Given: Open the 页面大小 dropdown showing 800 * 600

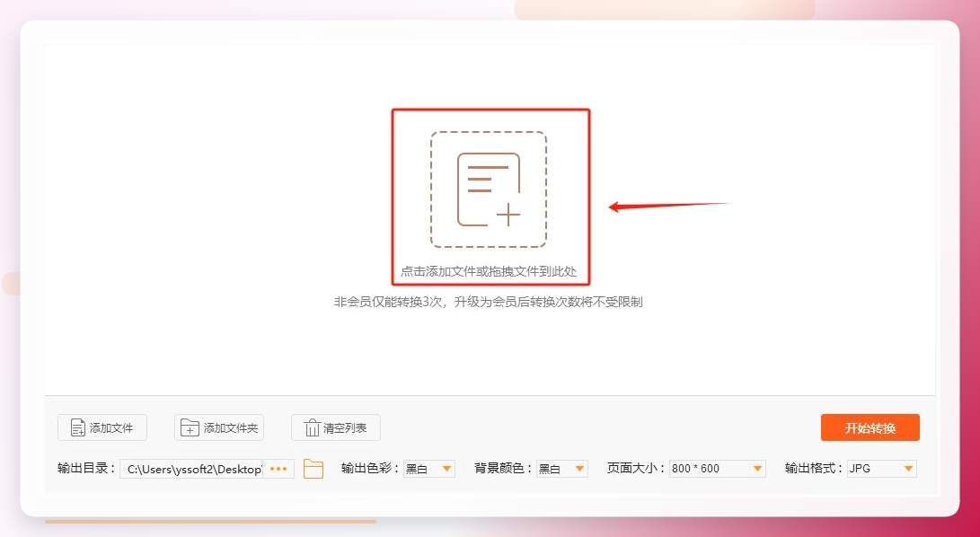Looking at the screenshot, I should (x=718, y=468).
